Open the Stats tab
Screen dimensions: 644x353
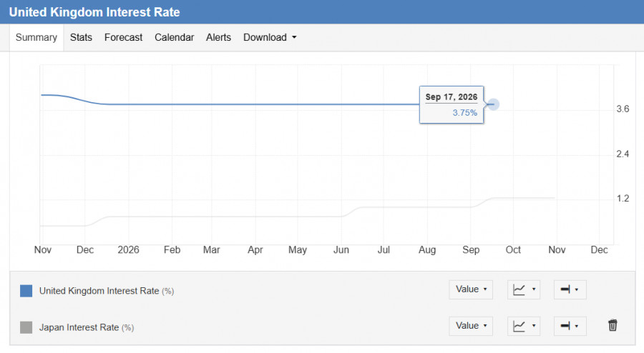tap(81, 37)
